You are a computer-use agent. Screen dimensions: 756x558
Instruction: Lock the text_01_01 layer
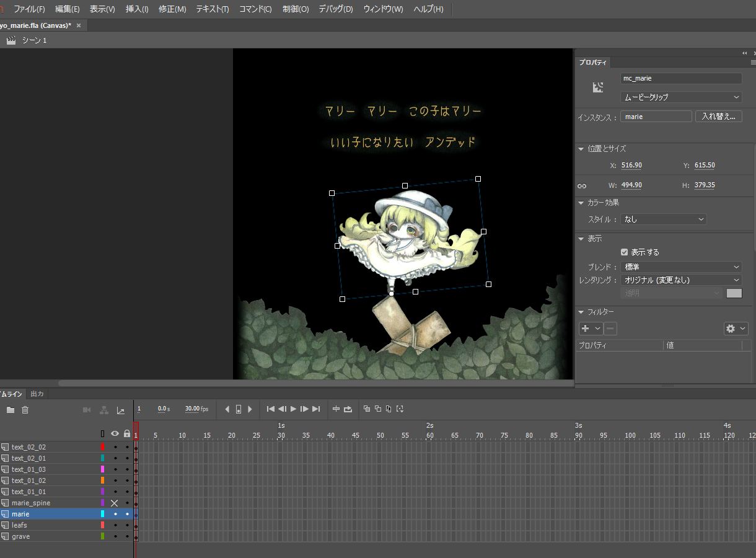tap(127, 492)
